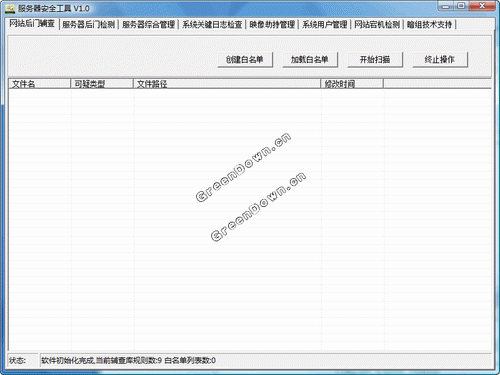500x375 pixels.
Task: Maximize the 服务器安全工具 window
Action: pos(462,6)
